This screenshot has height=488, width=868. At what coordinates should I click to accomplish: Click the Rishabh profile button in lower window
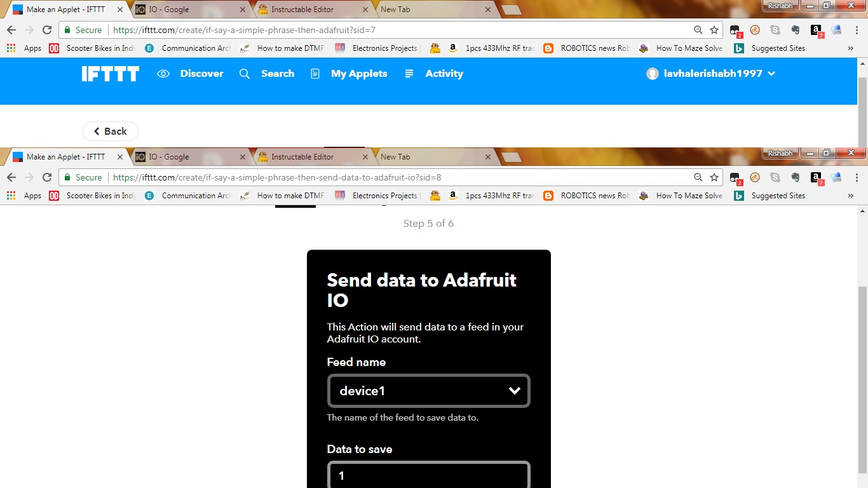coord(780,153)
